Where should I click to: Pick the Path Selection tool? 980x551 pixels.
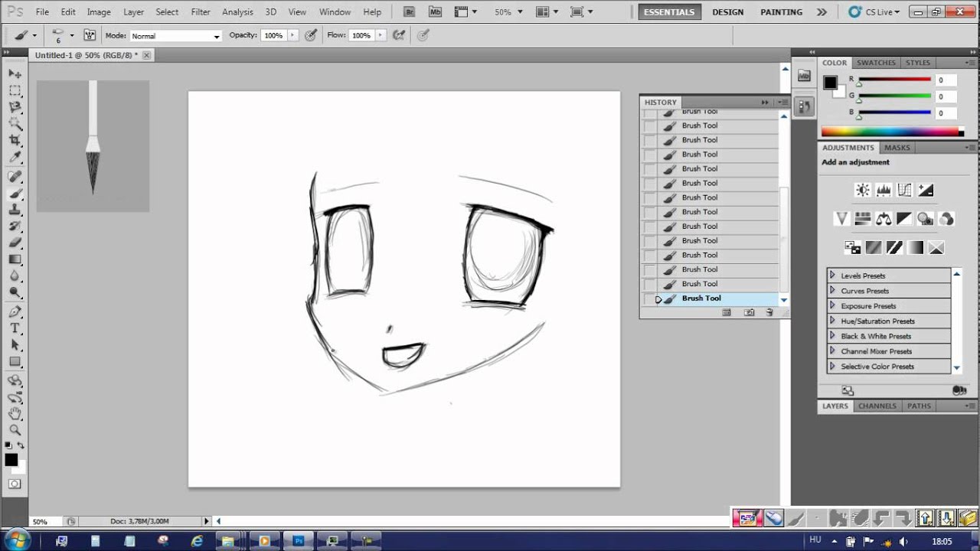click(x=15, y=345)
